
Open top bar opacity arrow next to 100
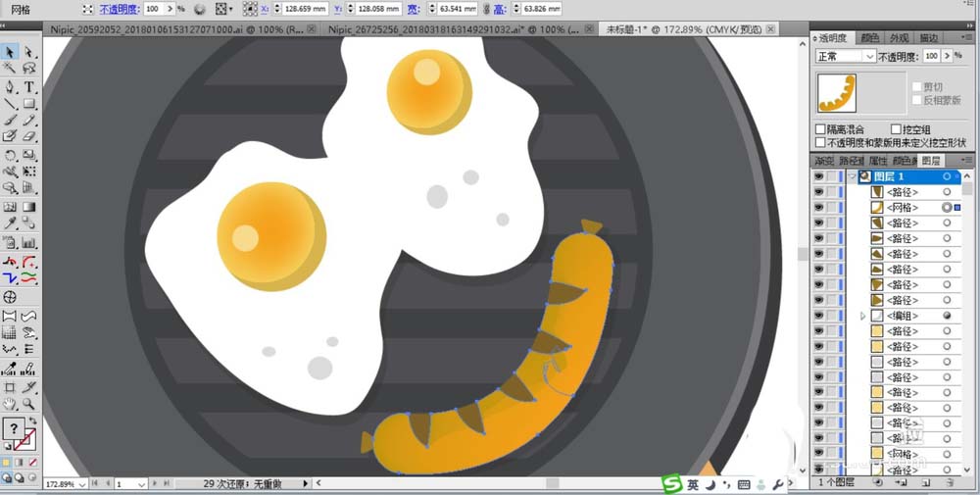(170, 9)
